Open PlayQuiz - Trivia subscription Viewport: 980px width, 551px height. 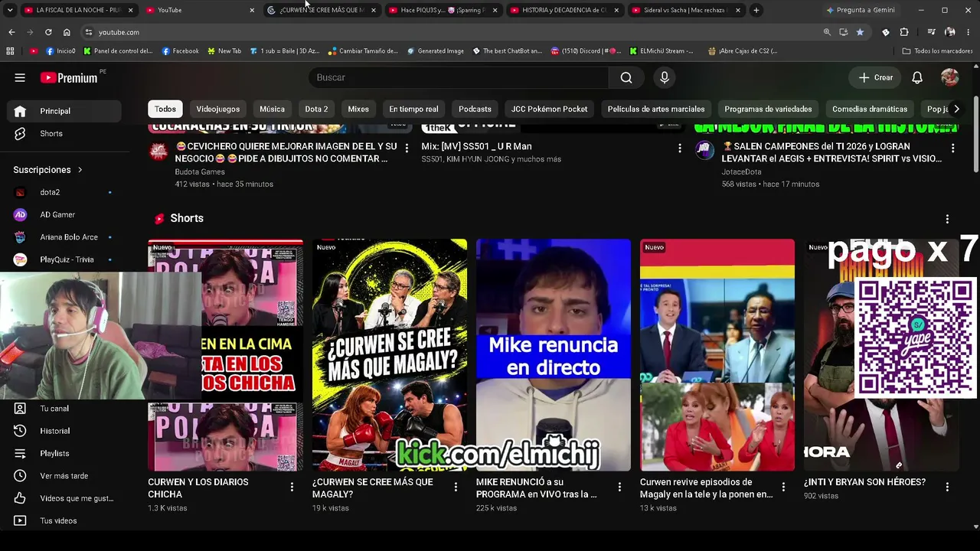[64, 259]
